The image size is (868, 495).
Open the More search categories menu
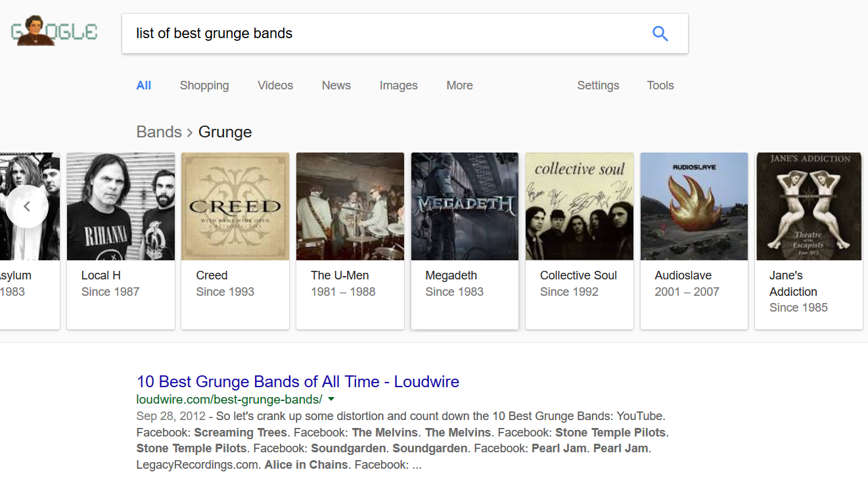pos(459,85)
